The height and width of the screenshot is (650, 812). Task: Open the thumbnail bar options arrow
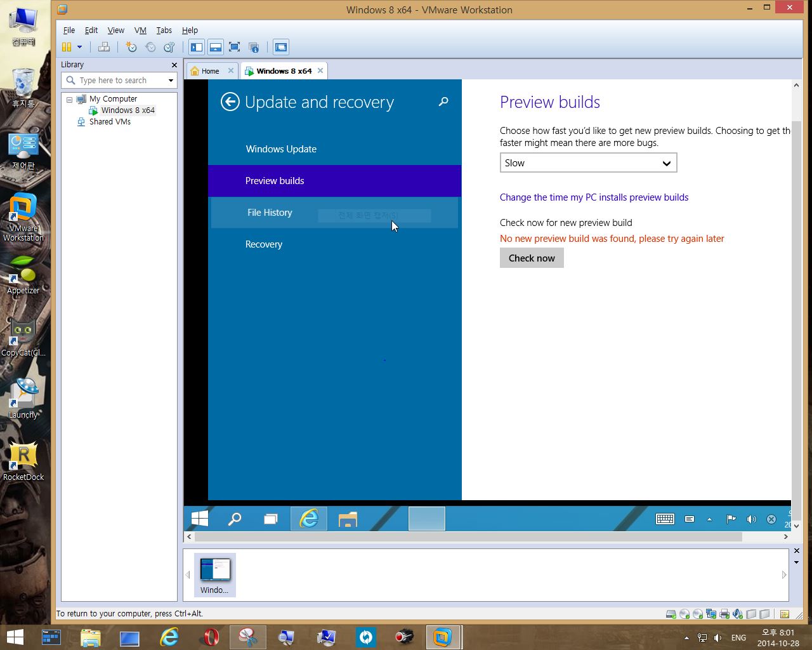click(797, 562)
